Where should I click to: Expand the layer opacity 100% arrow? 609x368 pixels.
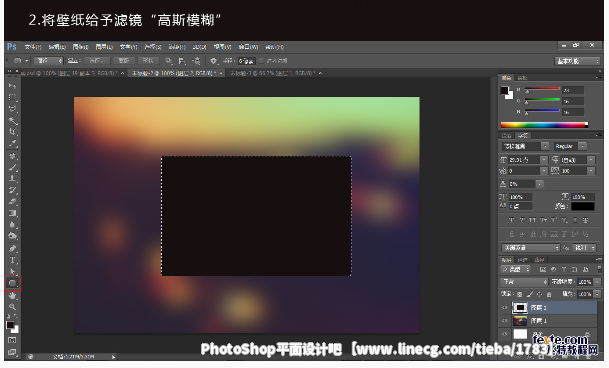click(598, 281)
